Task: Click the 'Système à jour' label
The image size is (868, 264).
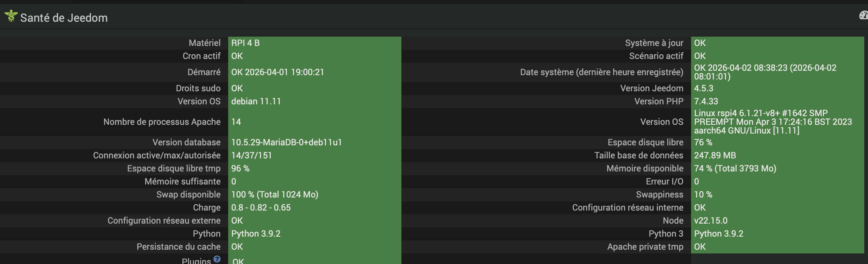Action: (654, 43)
